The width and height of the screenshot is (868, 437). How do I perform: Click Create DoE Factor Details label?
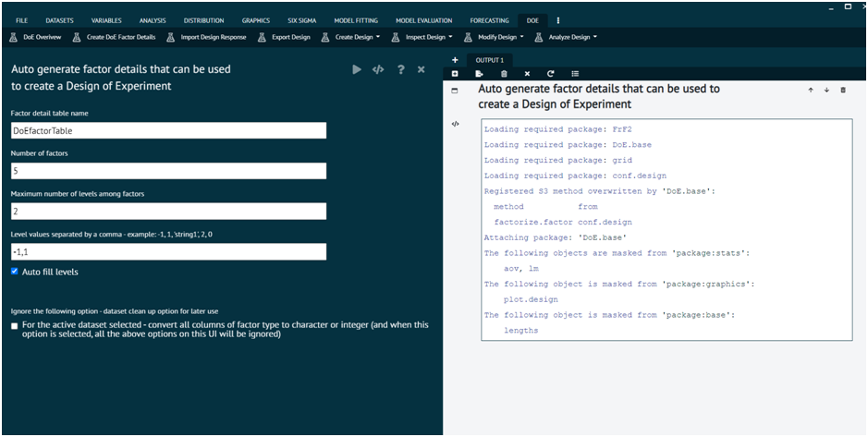pyautogui.click(x=121, y=38)
